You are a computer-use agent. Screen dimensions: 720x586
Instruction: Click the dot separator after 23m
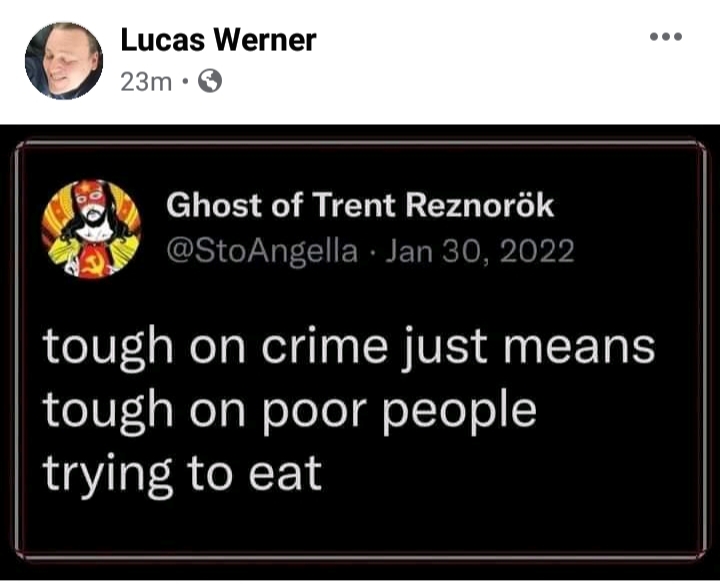(185, 83)
